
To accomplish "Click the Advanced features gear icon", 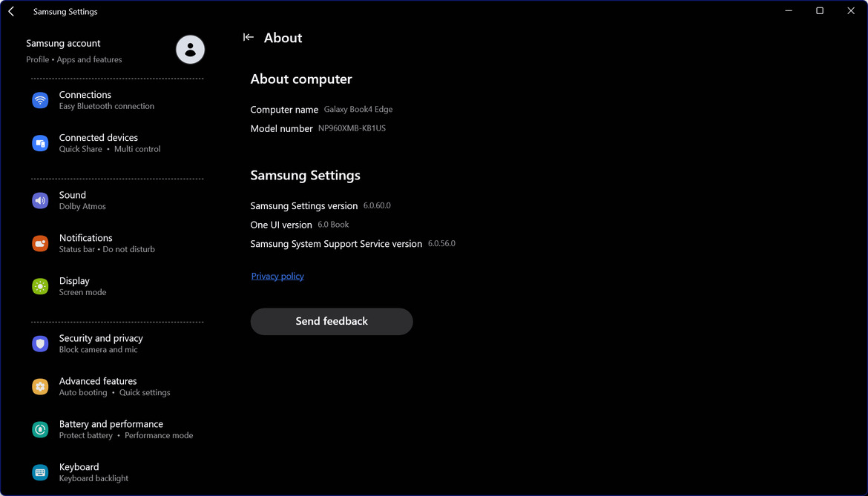I will tap(40, 386).
